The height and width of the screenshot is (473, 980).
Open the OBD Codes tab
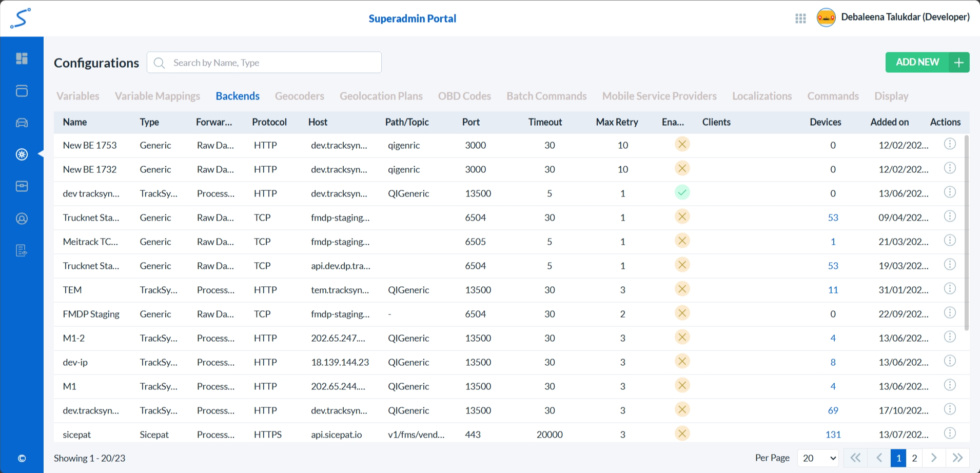pyautogui.click(x=464, y=96)
